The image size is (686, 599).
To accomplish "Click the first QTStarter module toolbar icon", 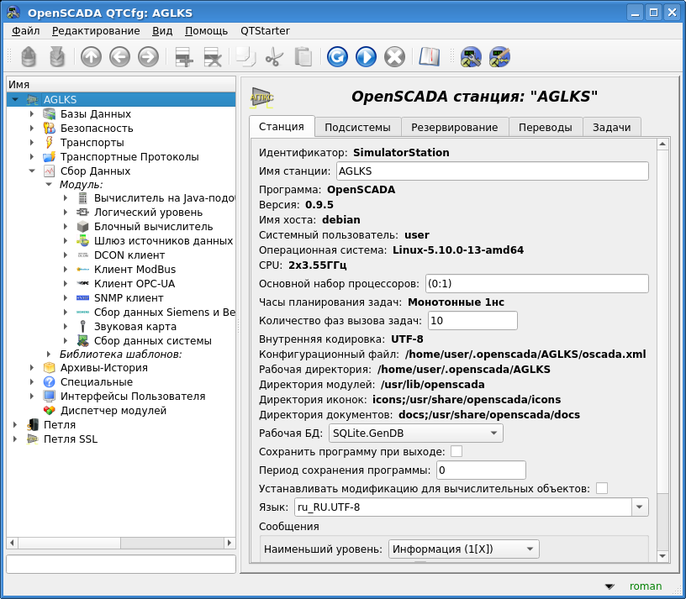I will pyautogui.click(x=471, y=57).
